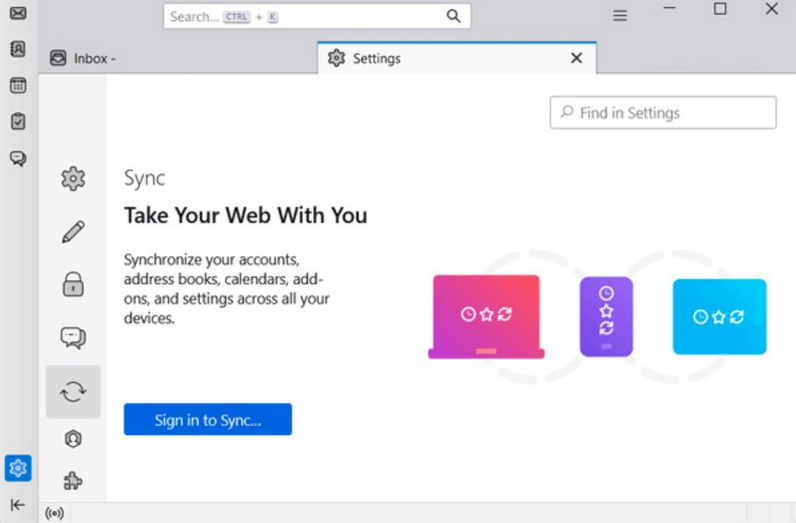The height and width of the screenshot is (523, 796).
Task: Minimize the Thunderbird window
Action: [x=670, y=8]
